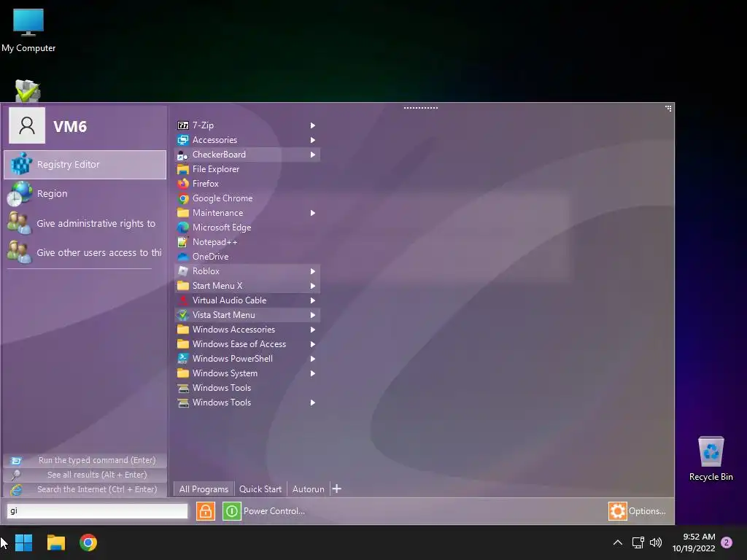Open the OneDrive cloud icon
This screenshot has width=747, height=560.
coord(183,257)
